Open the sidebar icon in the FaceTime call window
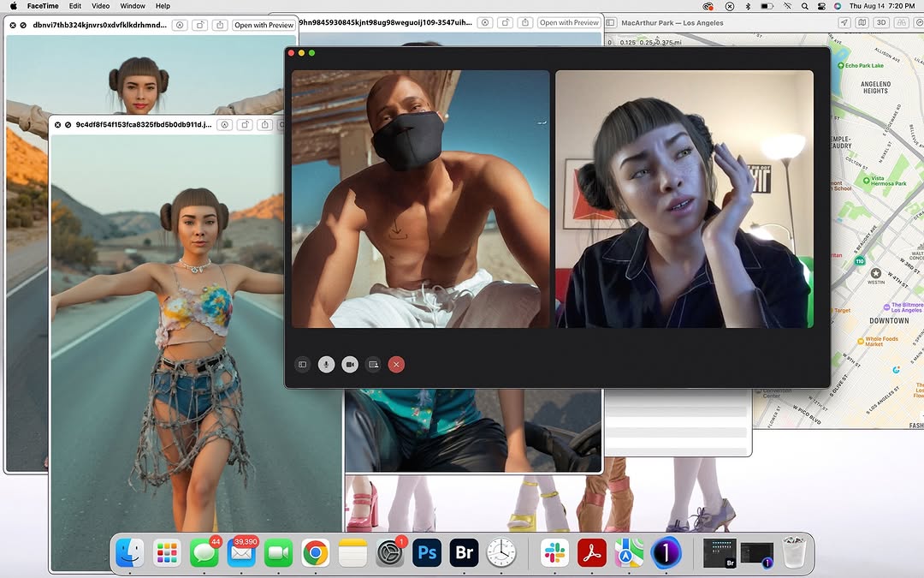924x578 pixels. (x=303, y=364)
